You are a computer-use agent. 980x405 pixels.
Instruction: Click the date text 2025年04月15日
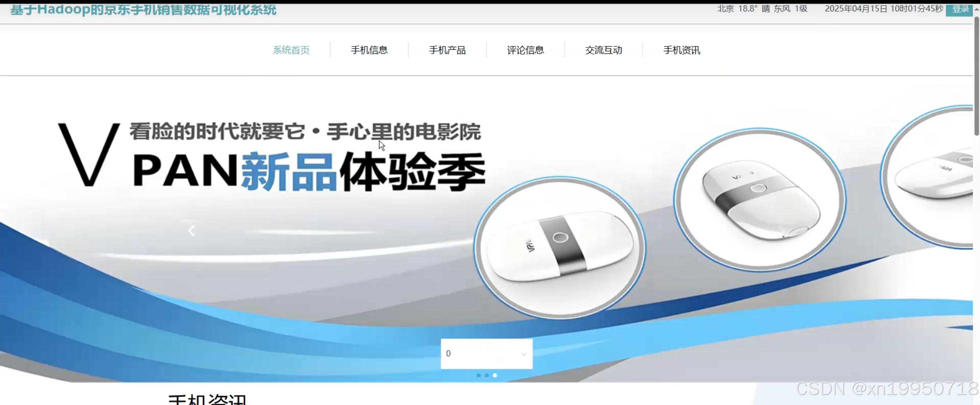click(856, 8)
